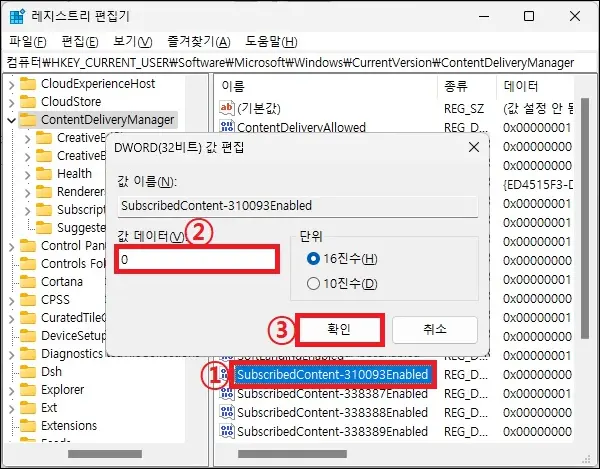Select the Cortana key in tree

[62, 282]
